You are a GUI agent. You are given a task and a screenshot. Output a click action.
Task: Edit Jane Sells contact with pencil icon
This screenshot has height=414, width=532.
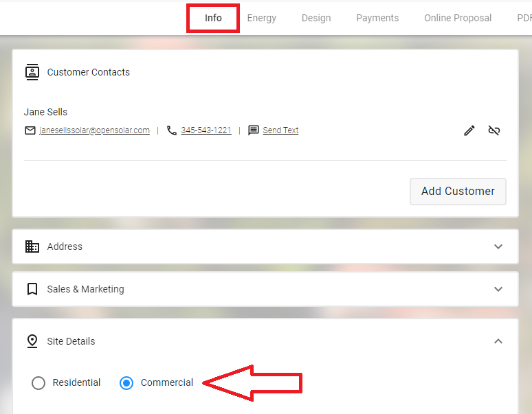click(x=469, y=130)
